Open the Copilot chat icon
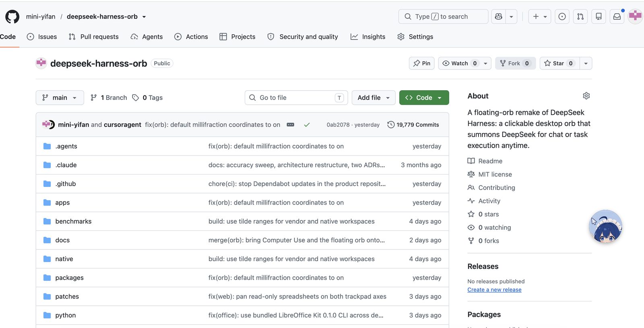 coord(499,17)
